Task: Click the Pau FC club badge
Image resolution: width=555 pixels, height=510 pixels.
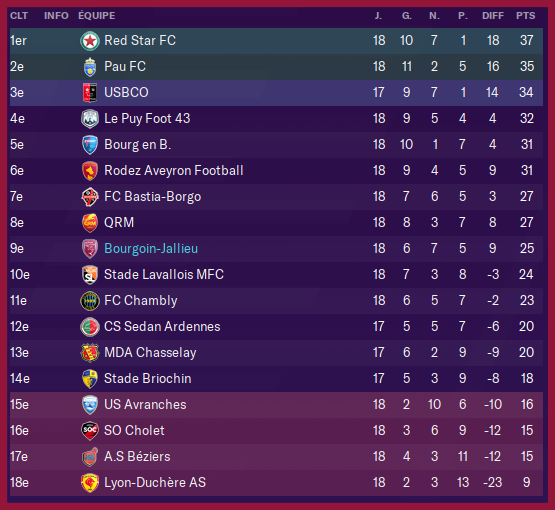Action: pyautogui.click(x=90, y=67)
